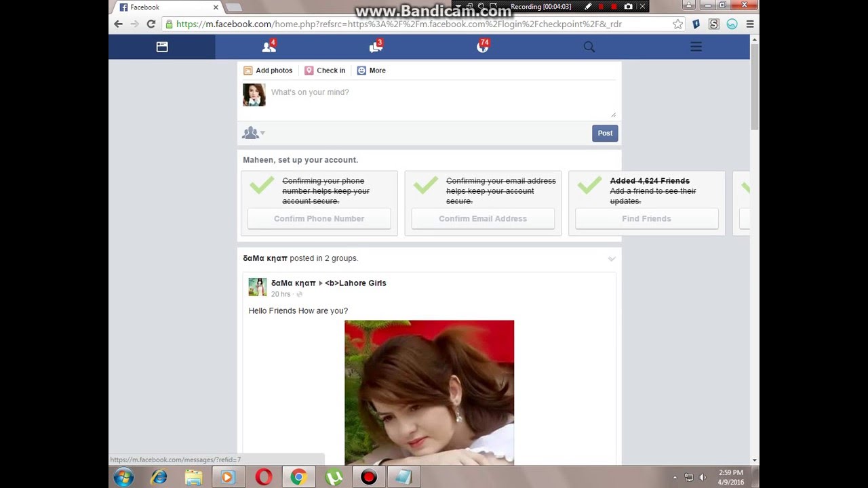Bookmark this page with star icon
Image resolution: width=868 pixels, height=488 pixels.
point(677,24)
